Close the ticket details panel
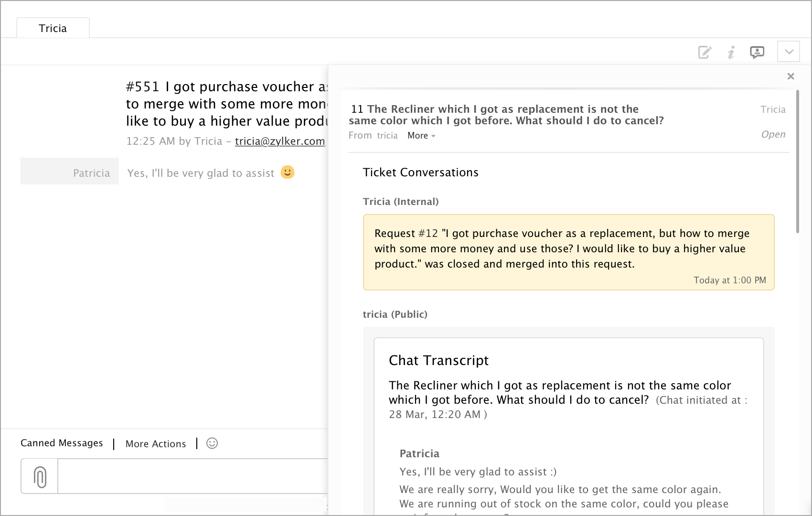 791,76
